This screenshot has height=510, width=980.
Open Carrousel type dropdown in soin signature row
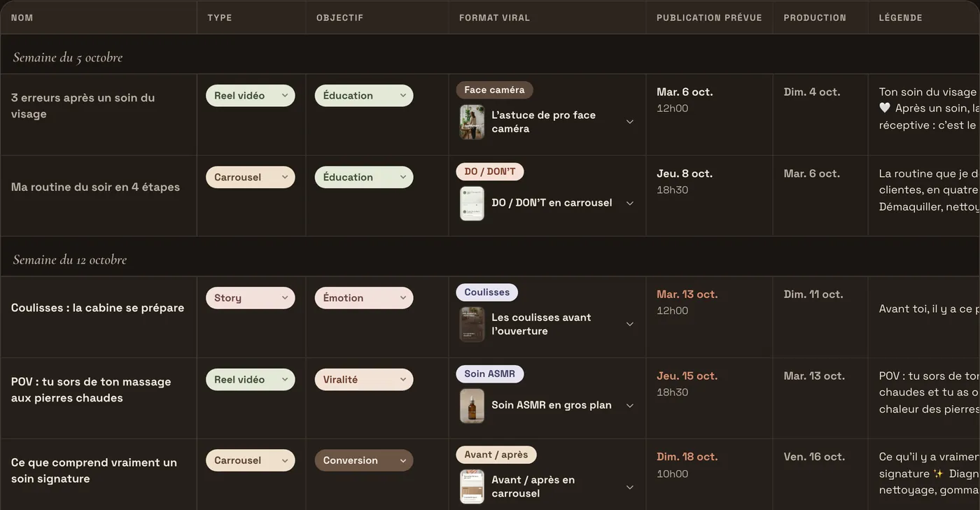(250, 460)
